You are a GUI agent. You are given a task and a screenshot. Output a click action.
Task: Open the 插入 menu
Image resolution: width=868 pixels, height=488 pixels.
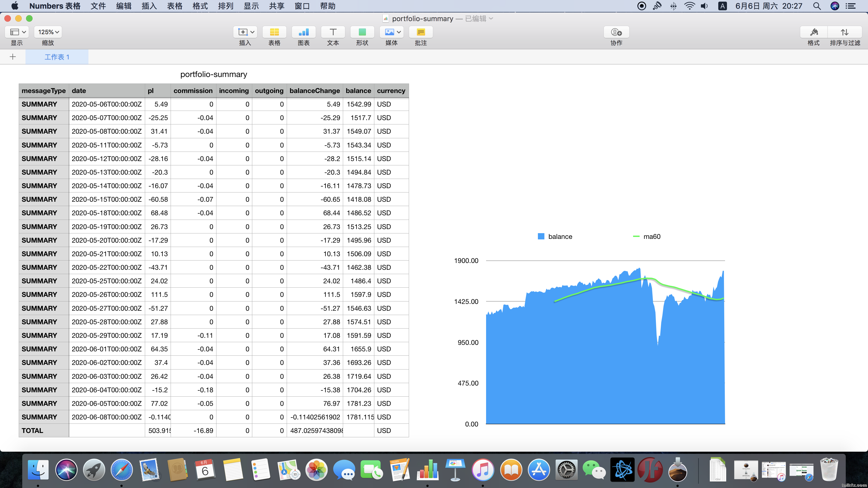pyautogui.click(x=149, y=6)
